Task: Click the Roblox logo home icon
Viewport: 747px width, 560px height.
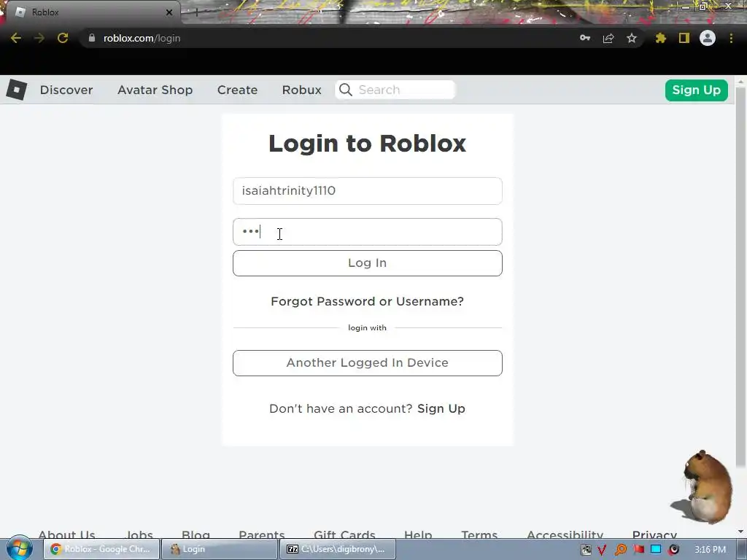Action: (16, 90)
